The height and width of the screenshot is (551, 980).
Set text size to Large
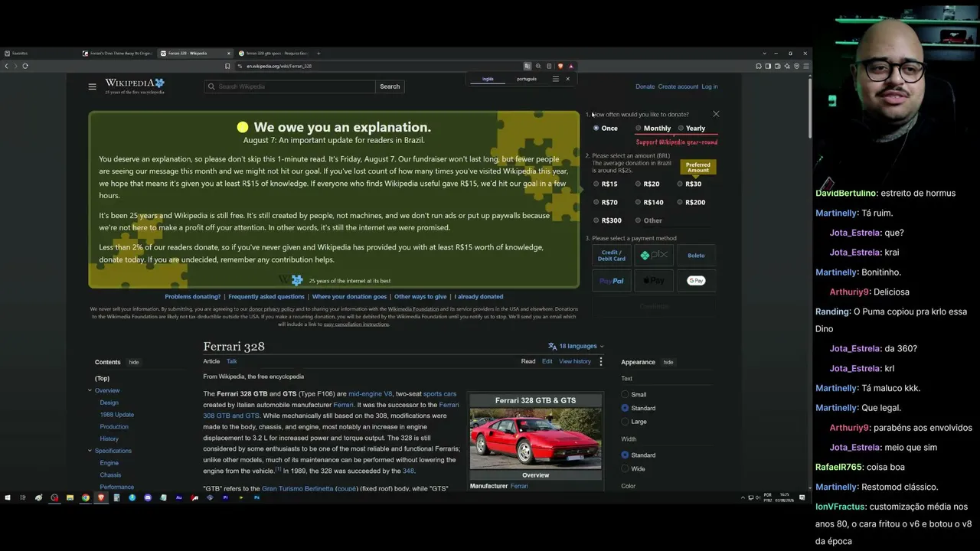click(625, 422)
